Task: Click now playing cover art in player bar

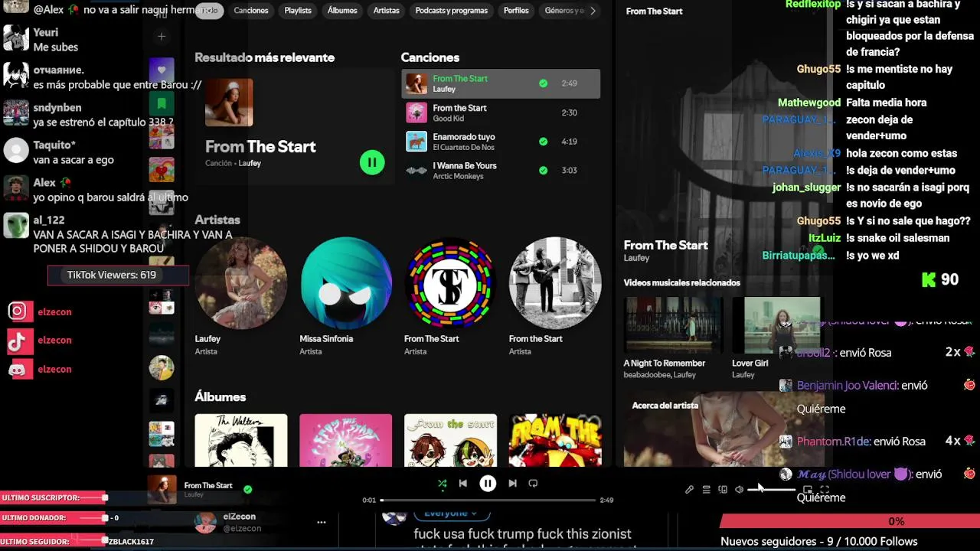Action: (162, 489)
